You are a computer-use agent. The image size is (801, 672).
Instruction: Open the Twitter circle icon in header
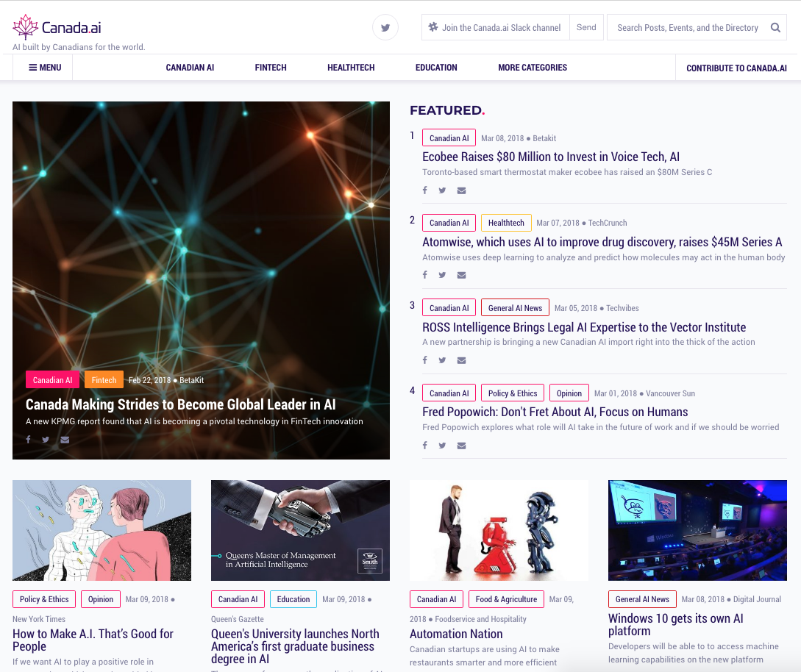[x=385, y=28]
